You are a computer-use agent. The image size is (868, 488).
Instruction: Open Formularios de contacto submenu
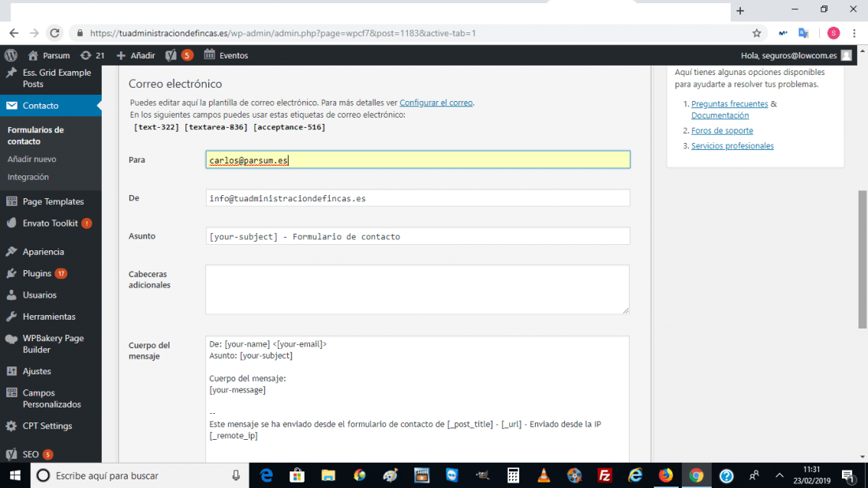coord(36,135)
